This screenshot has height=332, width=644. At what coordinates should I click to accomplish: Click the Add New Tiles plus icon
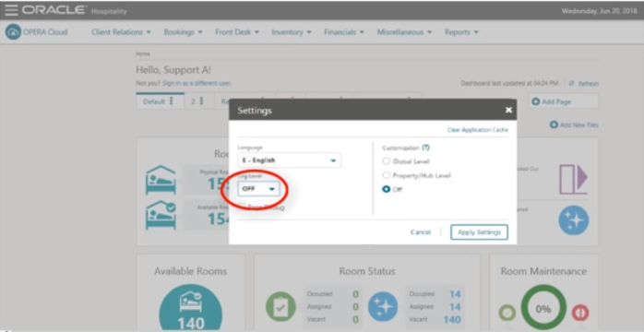tap(555, 125)
